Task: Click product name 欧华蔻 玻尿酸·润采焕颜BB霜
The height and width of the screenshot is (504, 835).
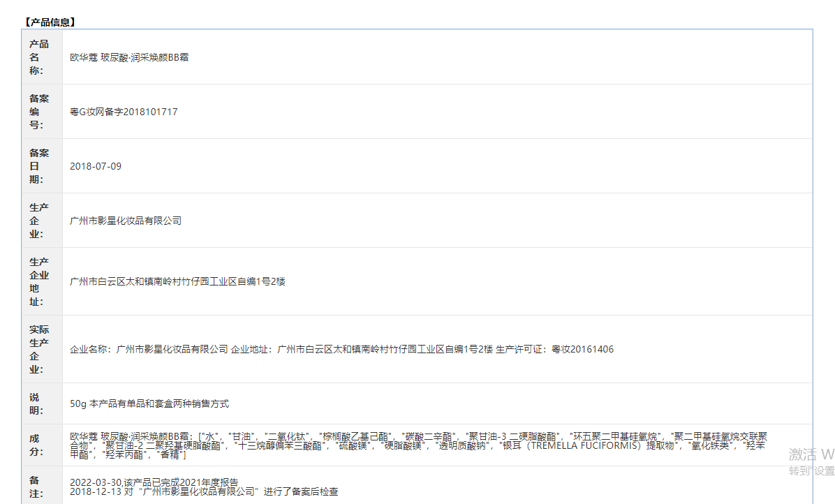Action: click(x=129, y=57)
